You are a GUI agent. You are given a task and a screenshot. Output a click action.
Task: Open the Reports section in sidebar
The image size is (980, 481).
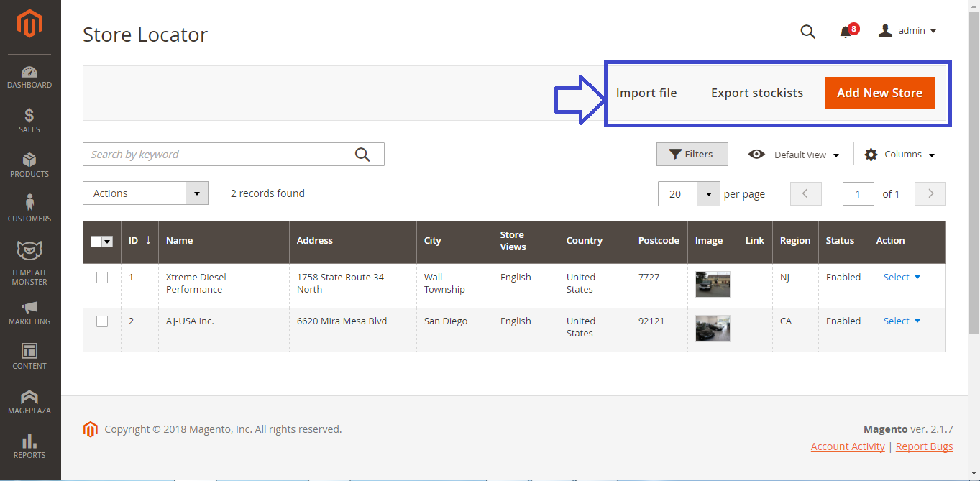(x=29, y=445)
